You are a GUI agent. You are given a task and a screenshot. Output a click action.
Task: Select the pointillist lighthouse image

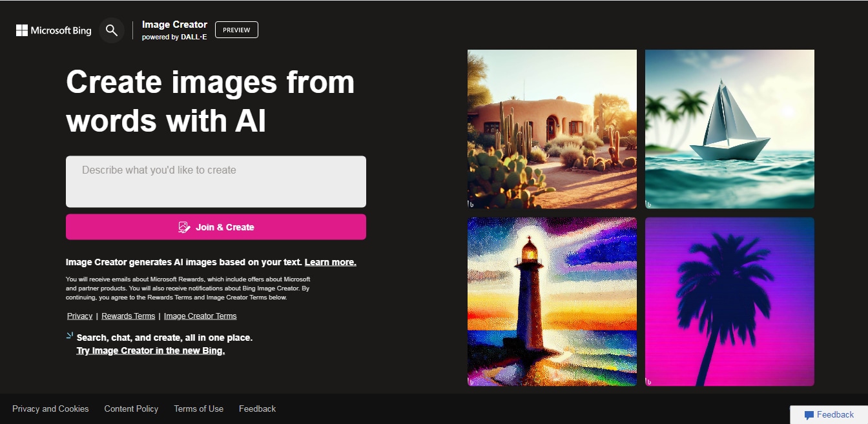point(552,301)
